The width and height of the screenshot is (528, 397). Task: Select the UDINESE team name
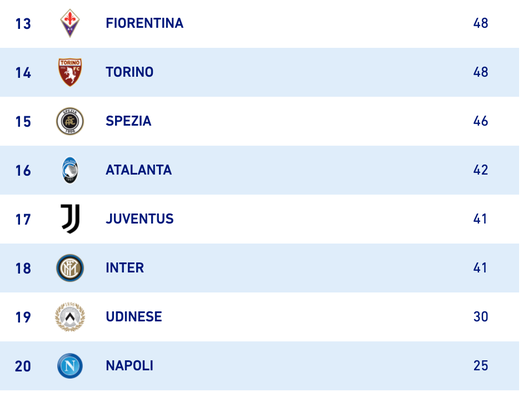[x=134, y=317]
